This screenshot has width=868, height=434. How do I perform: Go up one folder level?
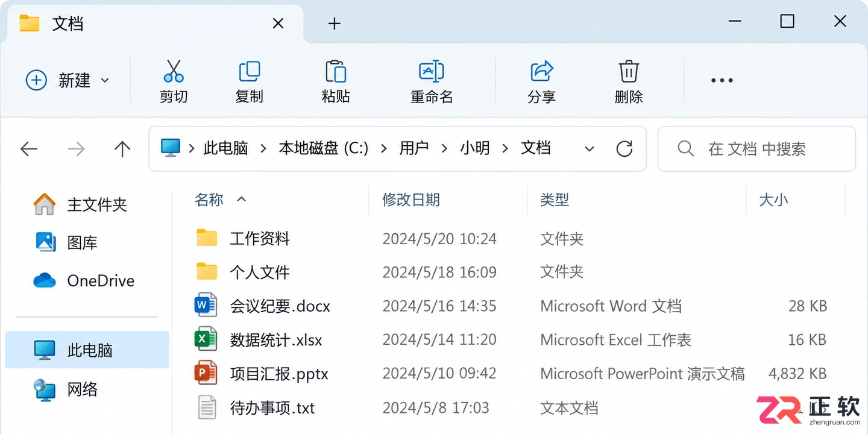pyautogui.click(x=122, y=149)
